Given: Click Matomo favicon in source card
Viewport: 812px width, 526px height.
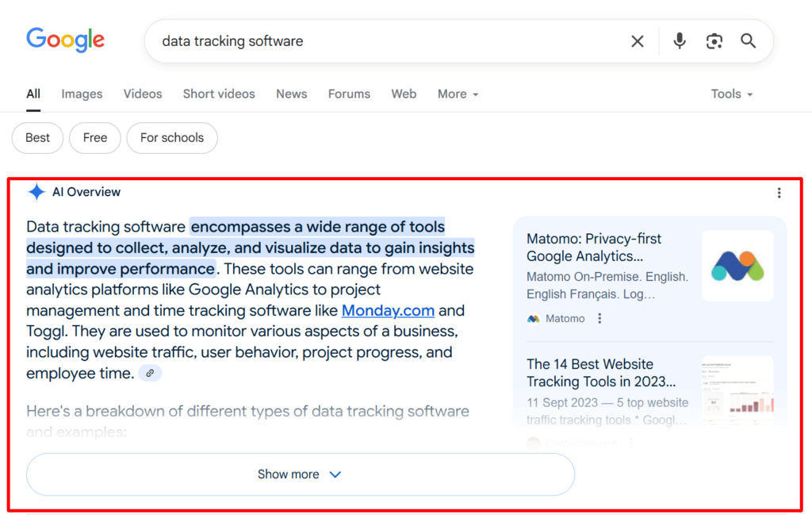Looking at the screenshot, I should 534,319.
